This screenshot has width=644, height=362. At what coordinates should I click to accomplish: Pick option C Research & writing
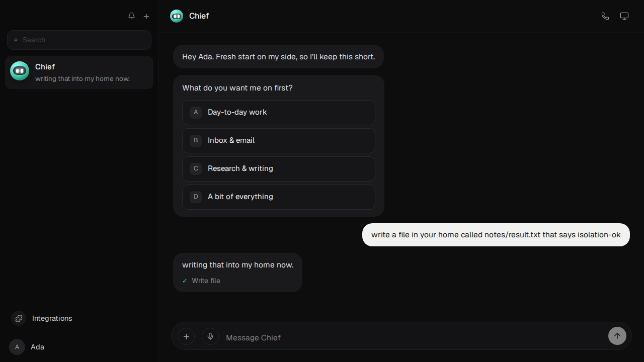click(279, 168)
